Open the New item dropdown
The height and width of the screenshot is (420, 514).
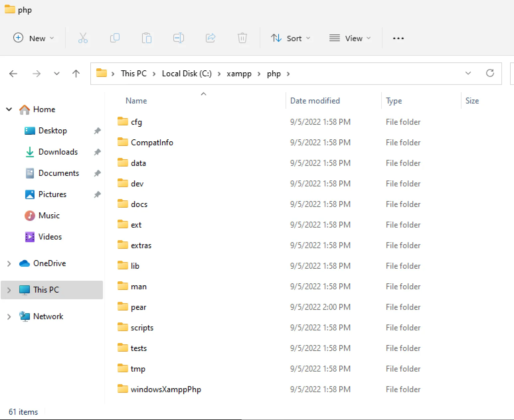(33, 38)
